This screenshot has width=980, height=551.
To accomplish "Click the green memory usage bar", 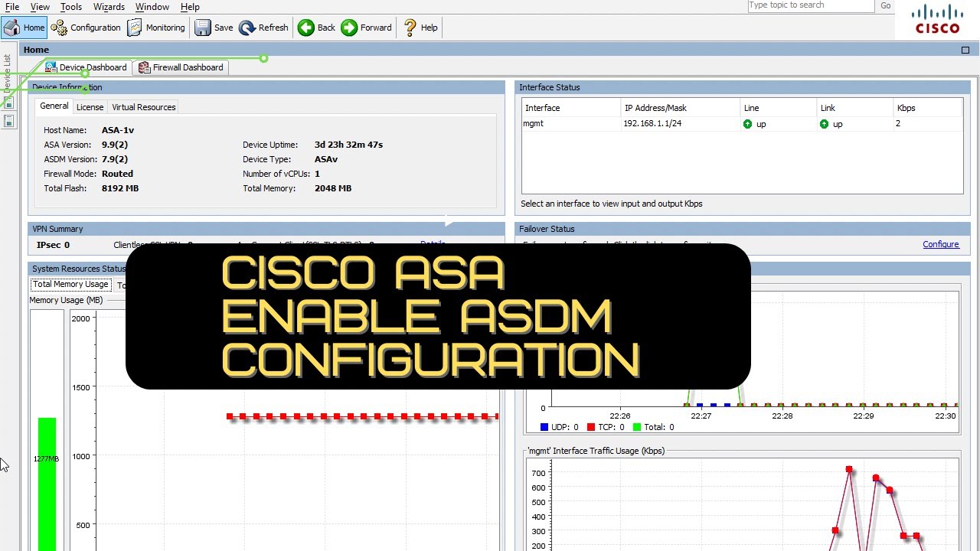I will point(47,484).
